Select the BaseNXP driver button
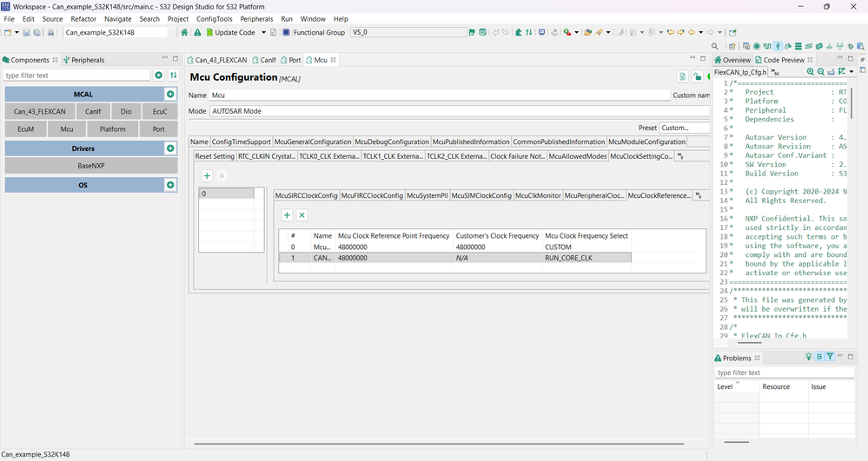Screen dimensions: 868x461 point(90,166)
